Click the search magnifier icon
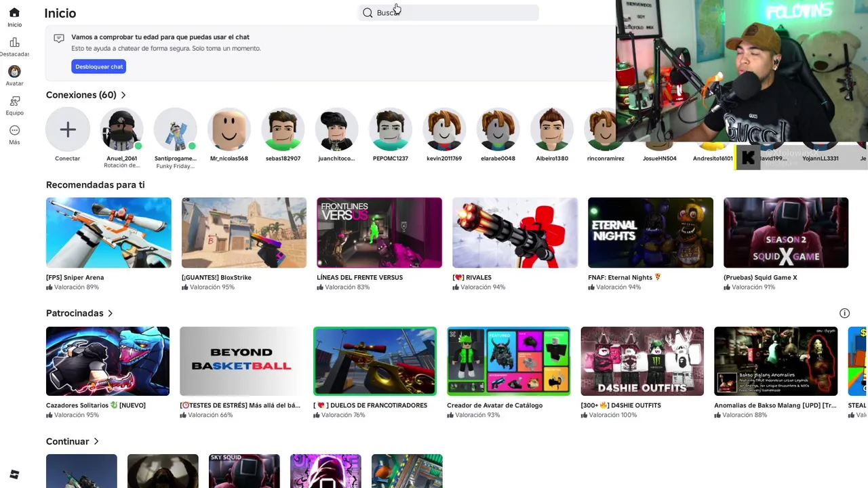Image resolution: width=868 pixels, height=488 pixels. (368, 13)
